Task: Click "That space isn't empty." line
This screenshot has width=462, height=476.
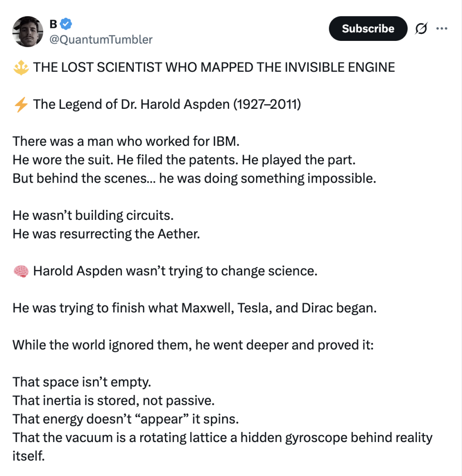Action: click(82, 382)
